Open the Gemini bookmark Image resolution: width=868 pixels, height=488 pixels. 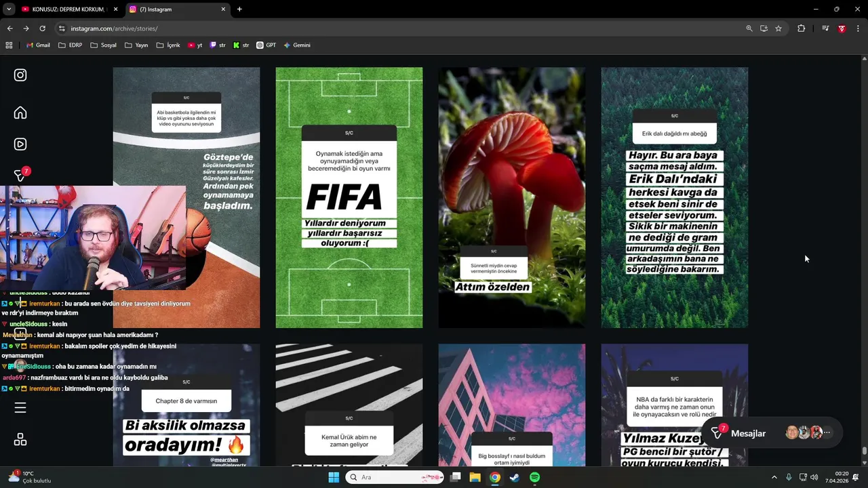click(x=297, y=45)
